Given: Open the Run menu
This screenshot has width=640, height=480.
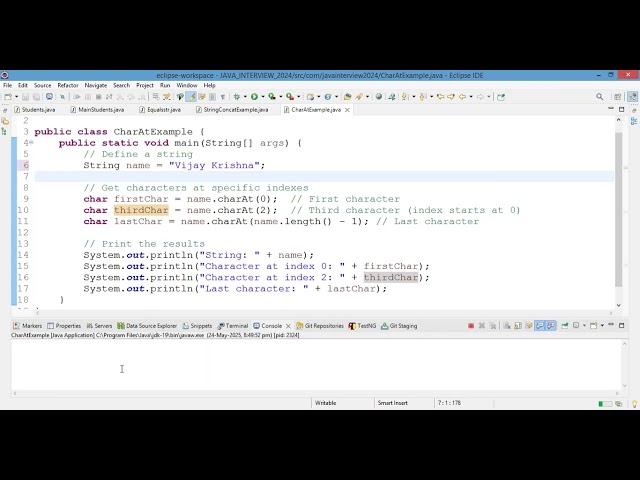Looking at the screenshot, I should click(165, 85).
